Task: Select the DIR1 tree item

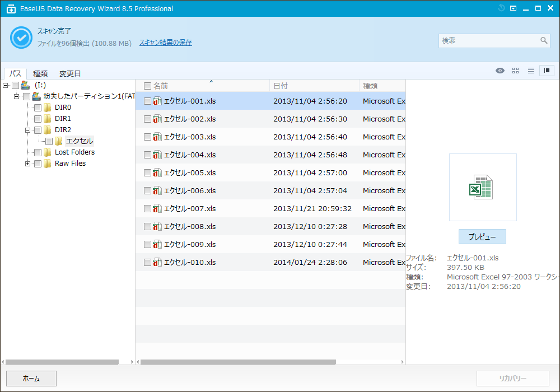Action: (63, 119)
